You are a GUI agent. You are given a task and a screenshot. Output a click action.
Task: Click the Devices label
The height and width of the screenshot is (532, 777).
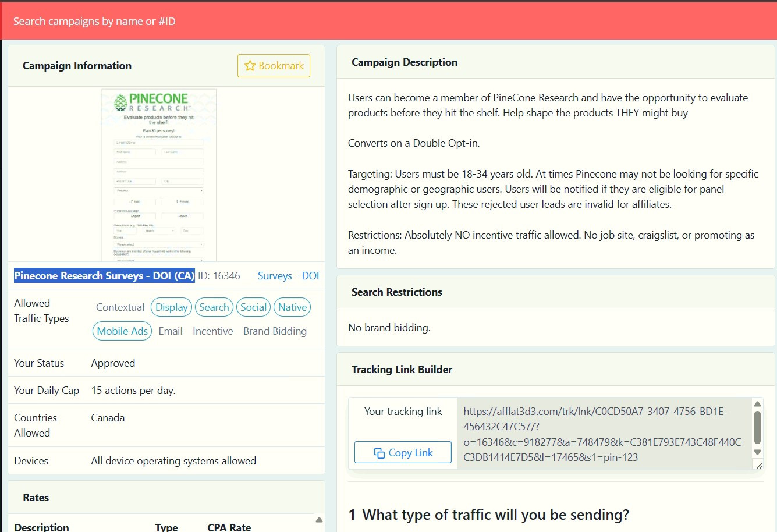pos(31,461)
